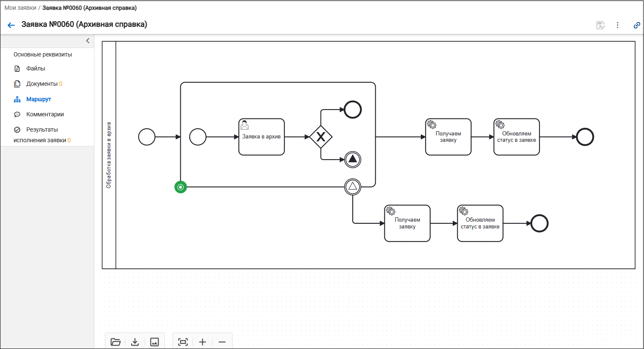
Task: Open Результаты исполнения заявки section
Action: pos(42,135)
